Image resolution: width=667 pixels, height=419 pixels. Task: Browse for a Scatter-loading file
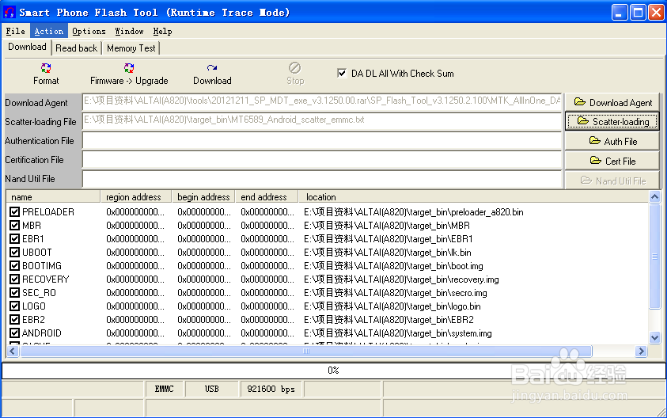[613, 122]
